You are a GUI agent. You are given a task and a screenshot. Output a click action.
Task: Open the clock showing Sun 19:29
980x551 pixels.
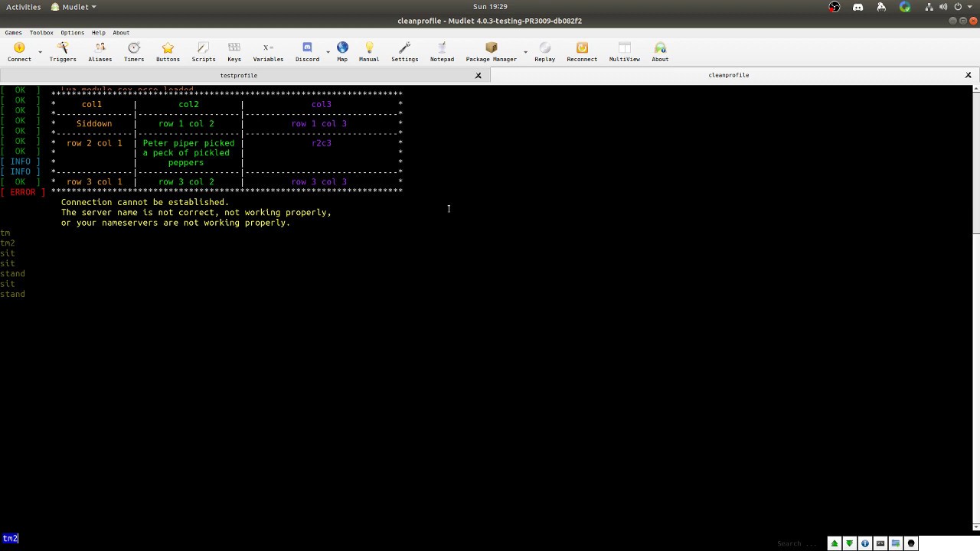click(x=490, y=7)
